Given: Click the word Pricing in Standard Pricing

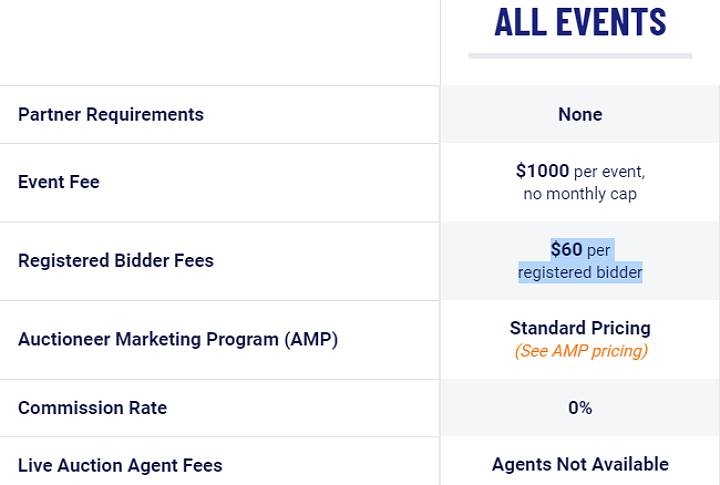Looking at the screenshot, I should tap(621, 328).
